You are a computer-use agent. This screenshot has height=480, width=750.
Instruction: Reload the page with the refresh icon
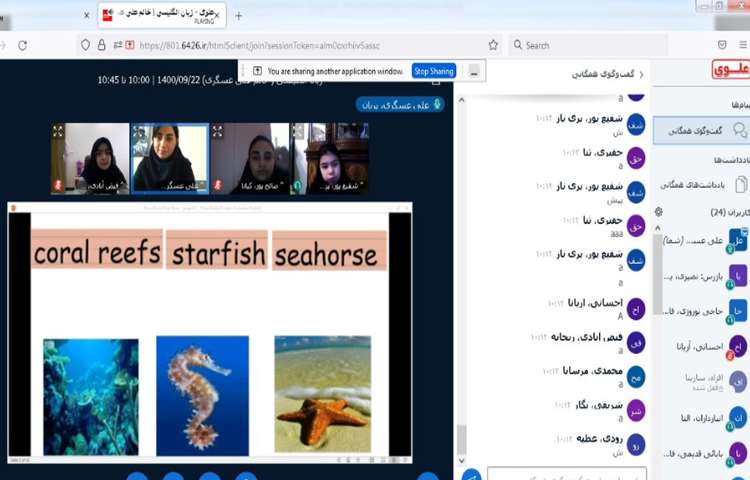(22, 45)
